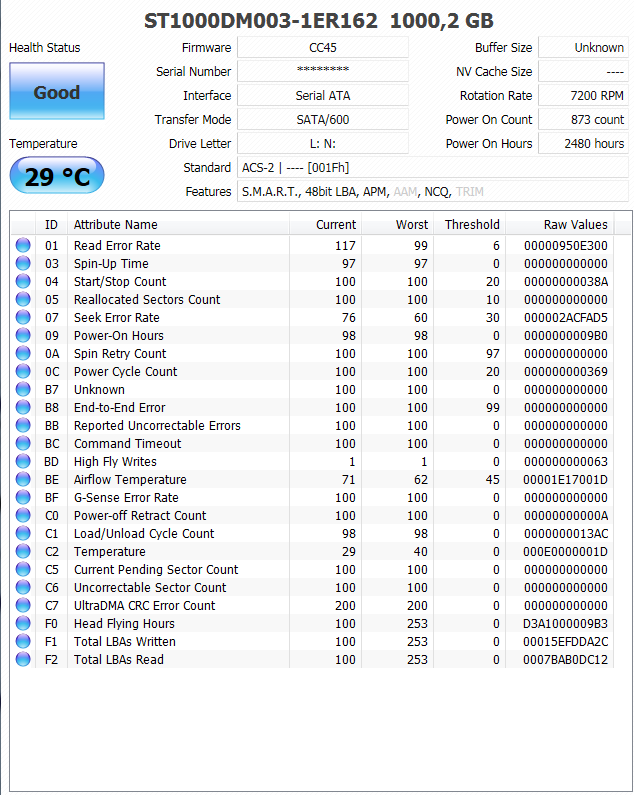Click the Rotation Rate field 7200 RPM
634x795 pixels.
(x=583, y=95)
